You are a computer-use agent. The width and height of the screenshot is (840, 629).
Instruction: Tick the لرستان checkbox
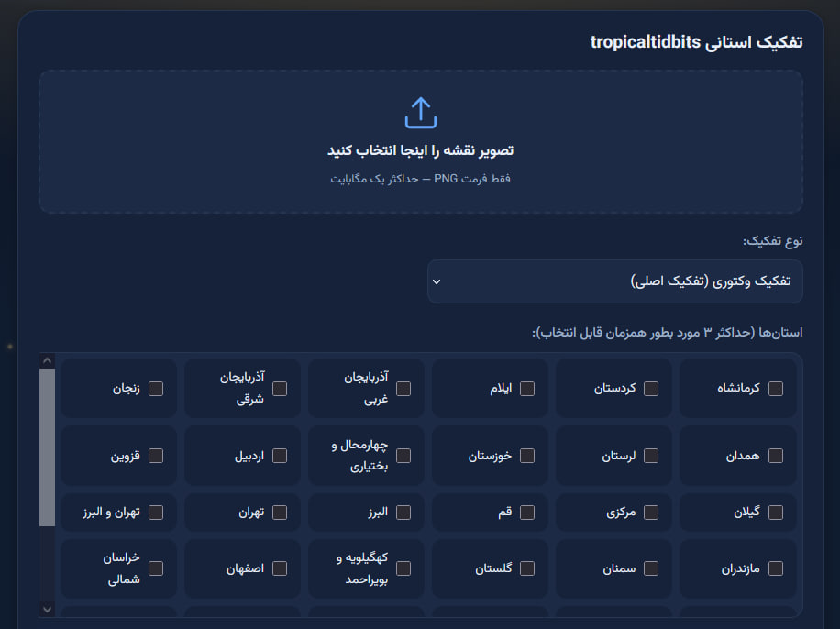pyautogui.click(x=651, y=456)
